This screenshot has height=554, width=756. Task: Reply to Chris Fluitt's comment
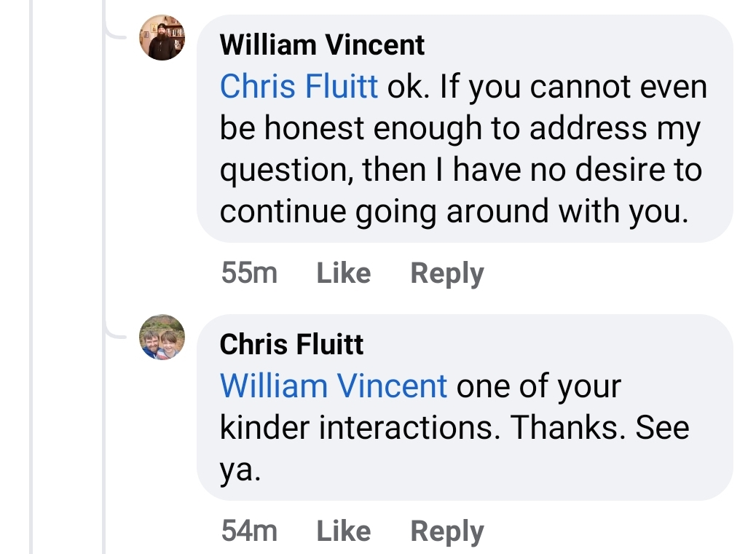(447, 531)
